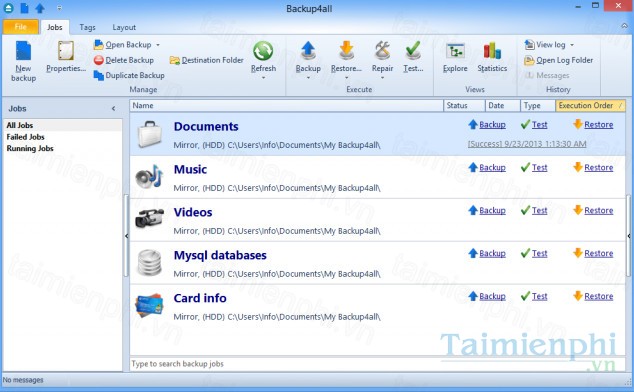The image size is (634, 392).
Task: Sort by the Status column header
Action: point(464,106)
